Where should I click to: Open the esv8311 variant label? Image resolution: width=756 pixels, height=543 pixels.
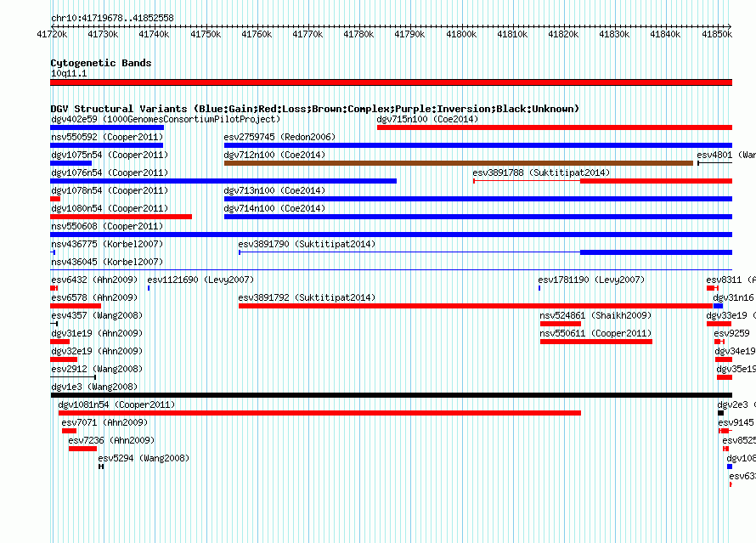731,280
